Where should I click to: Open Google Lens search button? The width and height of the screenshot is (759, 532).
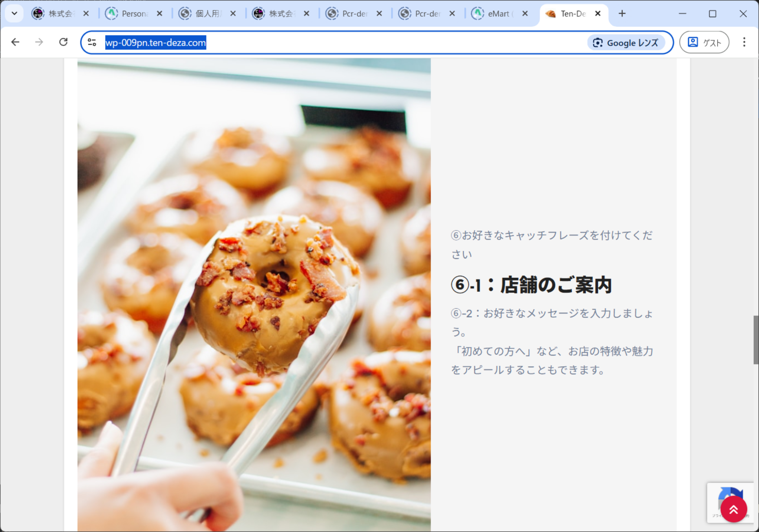tap(626, 43)
